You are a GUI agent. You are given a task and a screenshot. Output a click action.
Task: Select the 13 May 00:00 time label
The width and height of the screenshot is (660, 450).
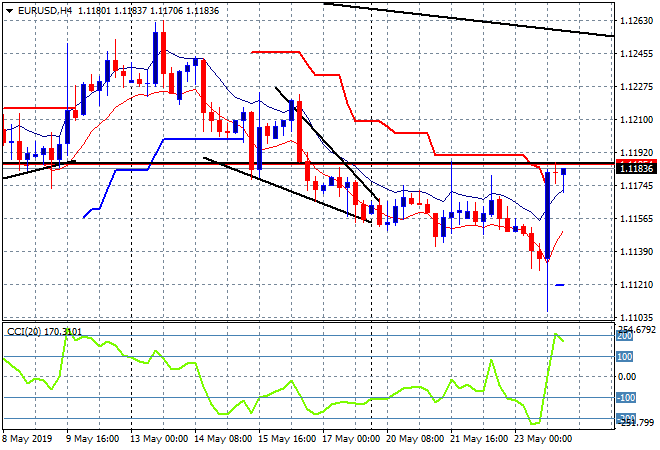tap(159, 439)
